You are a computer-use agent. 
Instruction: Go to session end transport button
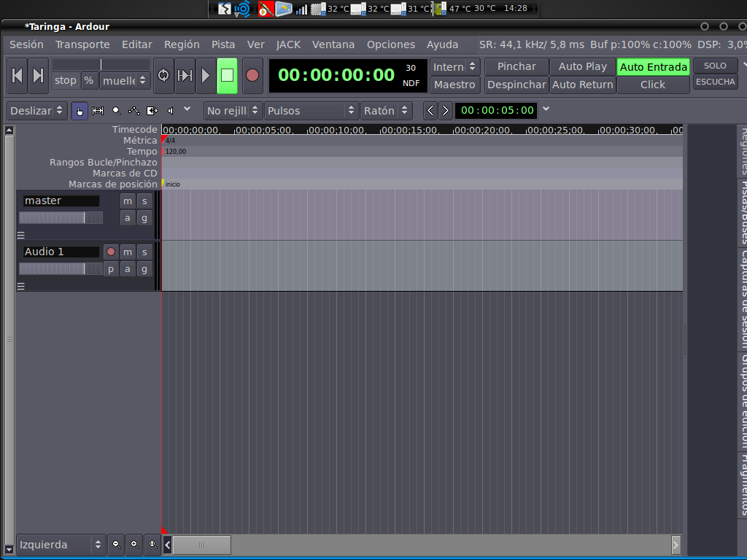tap(38, 76)
